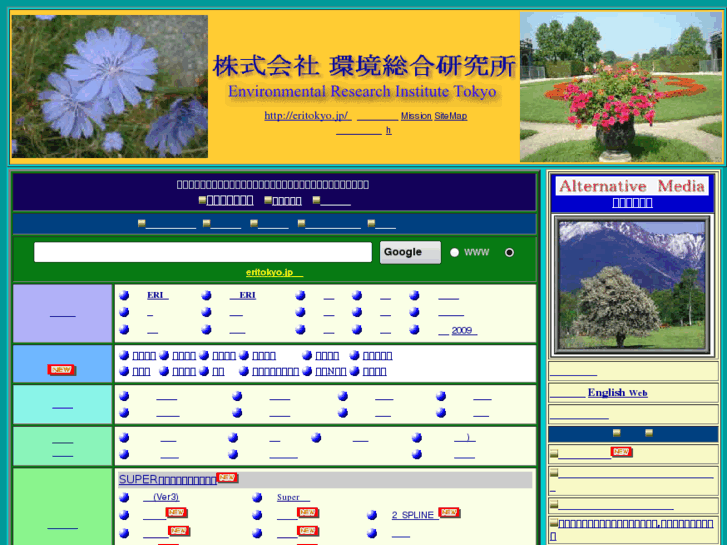This screenshot has width=727, height=545.
Task: Click NEW badge beside SUPER heading
Action: coord(227,477)
